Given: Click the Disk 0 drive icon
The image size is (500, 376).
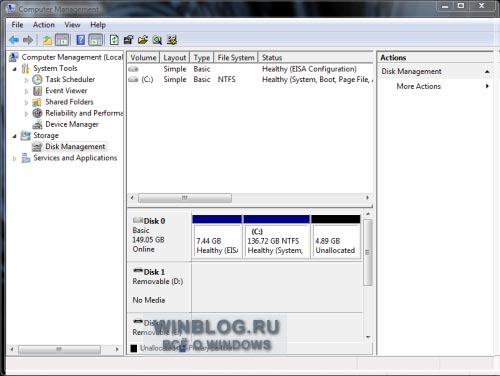Looking at the screenshot, I should (x=138, y=220).
